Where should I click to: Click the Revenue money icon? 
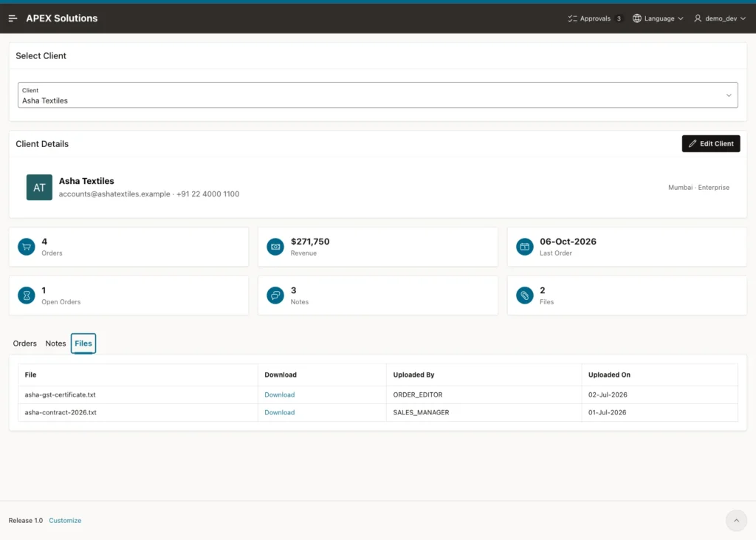point(275,247)
